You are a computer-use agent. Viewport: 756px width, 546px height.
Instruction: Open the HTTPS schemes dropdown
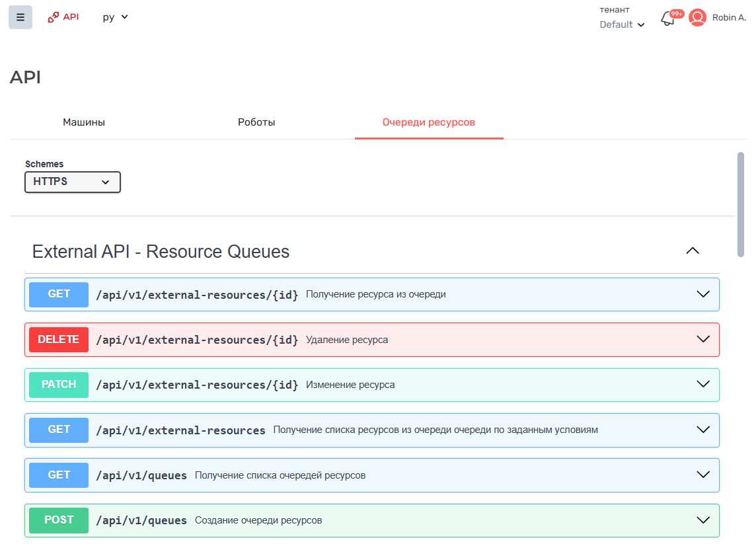(73, 182)
